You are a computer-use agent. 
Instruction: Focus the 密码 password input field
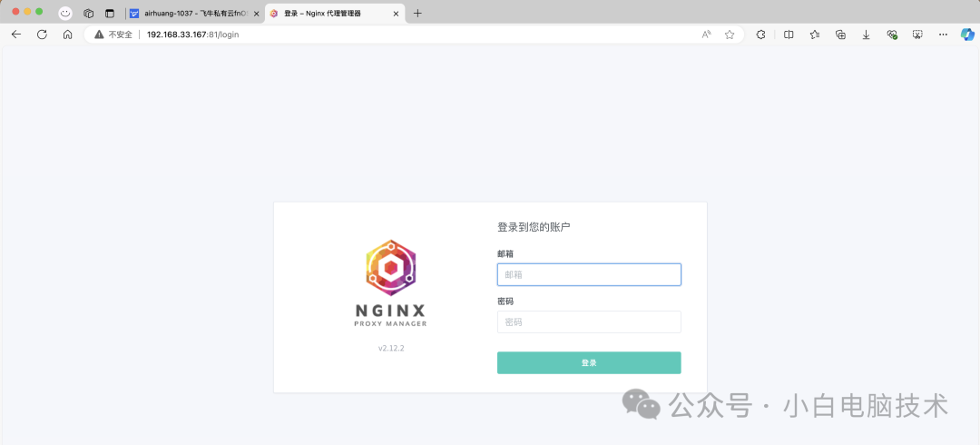tap(589, 322)
